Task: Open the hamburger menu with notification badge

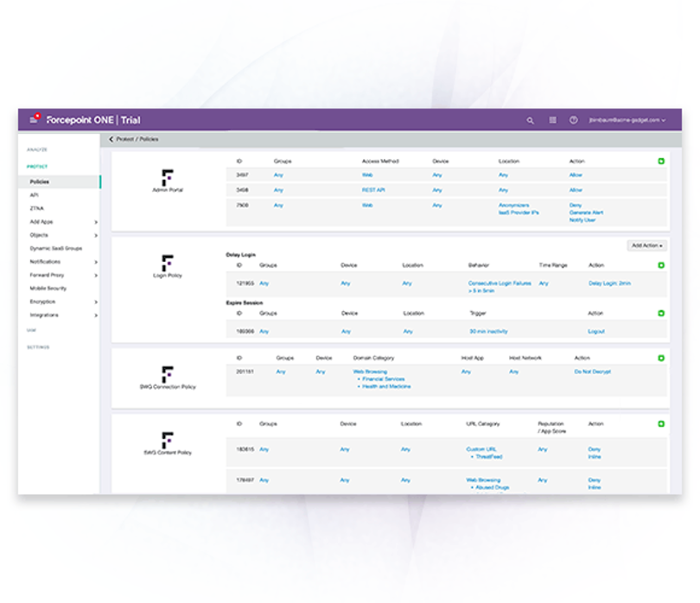Action: (34, 120)
